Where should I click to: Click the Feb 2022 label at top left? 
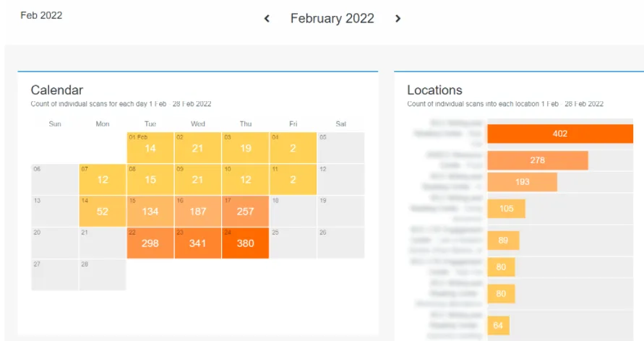tap(41, 15)
